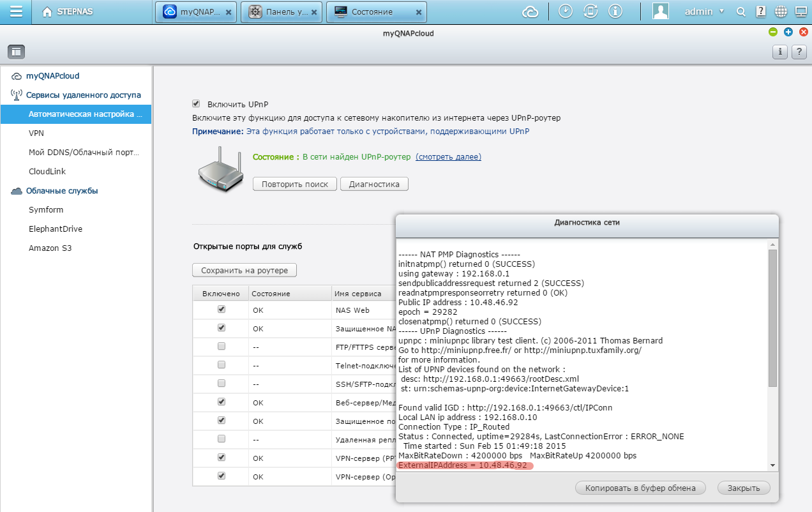
Task: Open background tasks clock icon
Action: click(566, 11)
